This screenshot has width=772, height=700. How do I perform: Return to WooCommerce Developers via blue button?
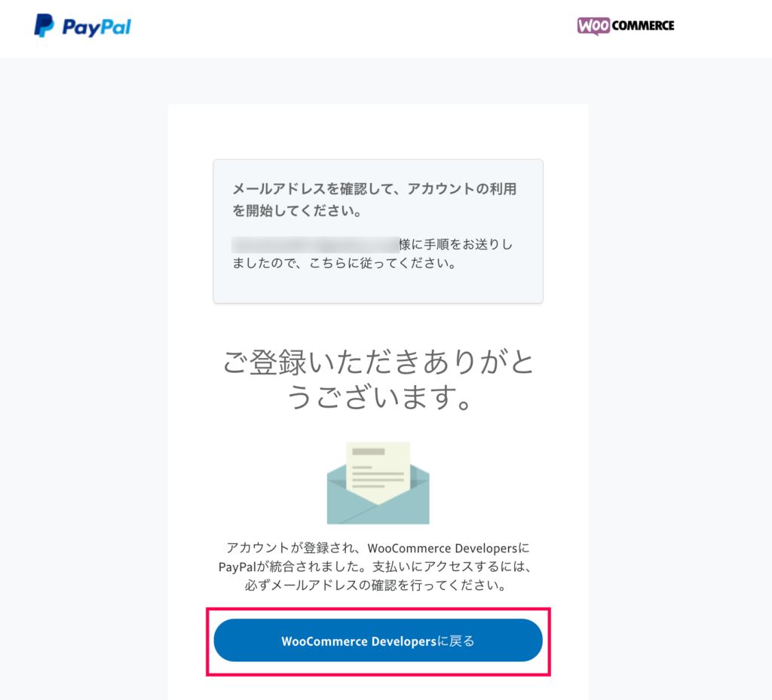(378, 640)
